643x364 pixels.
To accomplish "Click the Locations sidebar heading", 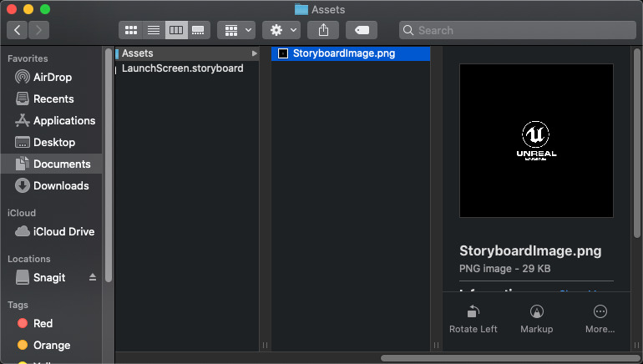I will coord(28,259).
